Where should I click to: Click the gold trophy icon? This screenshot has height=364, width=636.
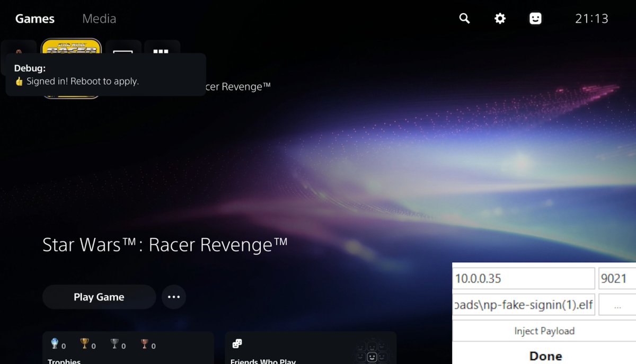84,344
